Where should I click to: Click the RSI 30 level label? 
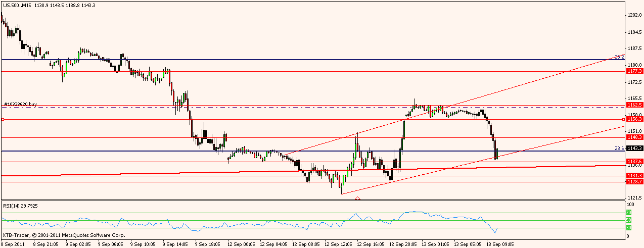tap(629, 228)
